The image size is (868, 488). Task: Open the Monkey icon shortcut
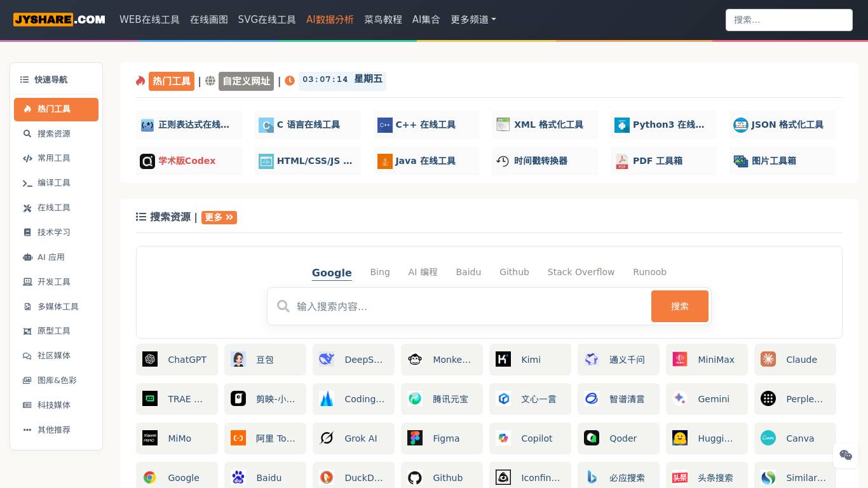(x=415, y=360)
